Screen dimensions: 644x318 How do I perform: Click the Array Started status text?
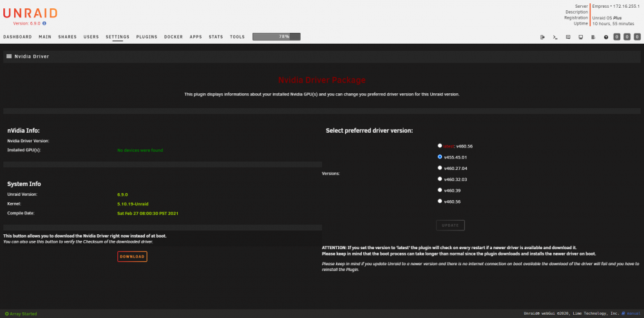[23, 314]
